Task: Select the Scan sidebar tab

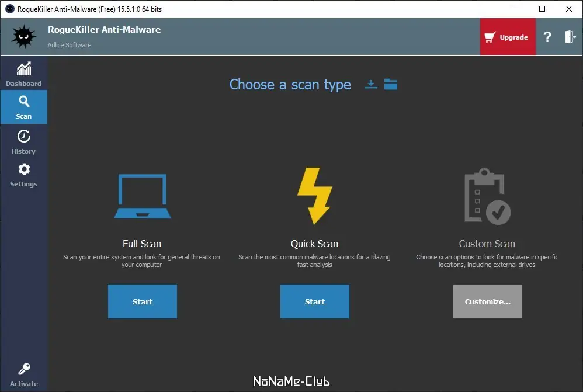Action: click(24, 107)
